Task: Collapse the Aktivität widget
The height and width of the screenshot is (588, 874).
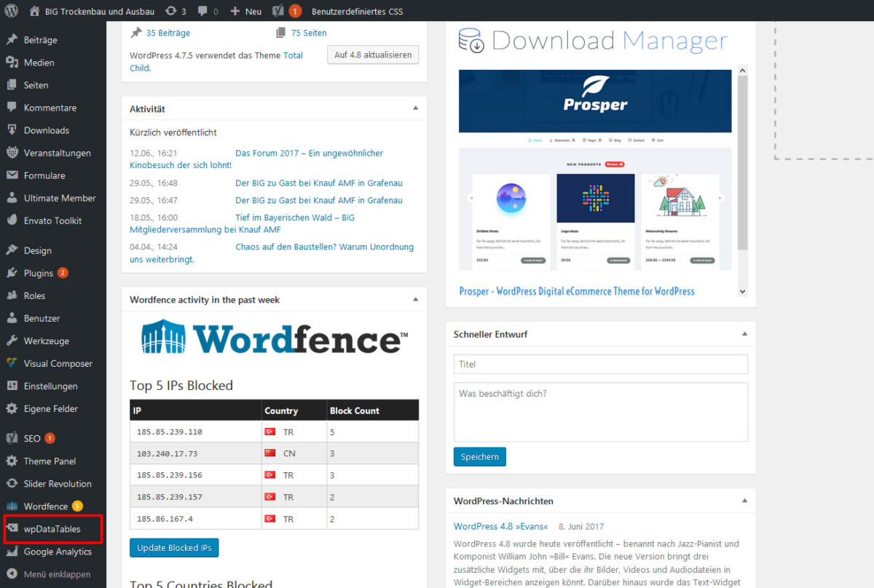Action: pyautogui.click(x=416, y=108)
